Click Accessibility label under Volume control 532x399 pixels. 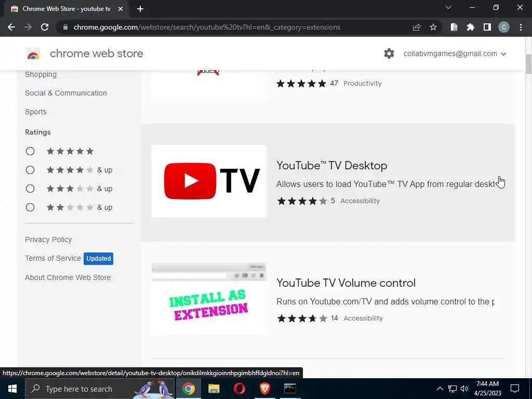pyautogui.click(x=363, y=318)
